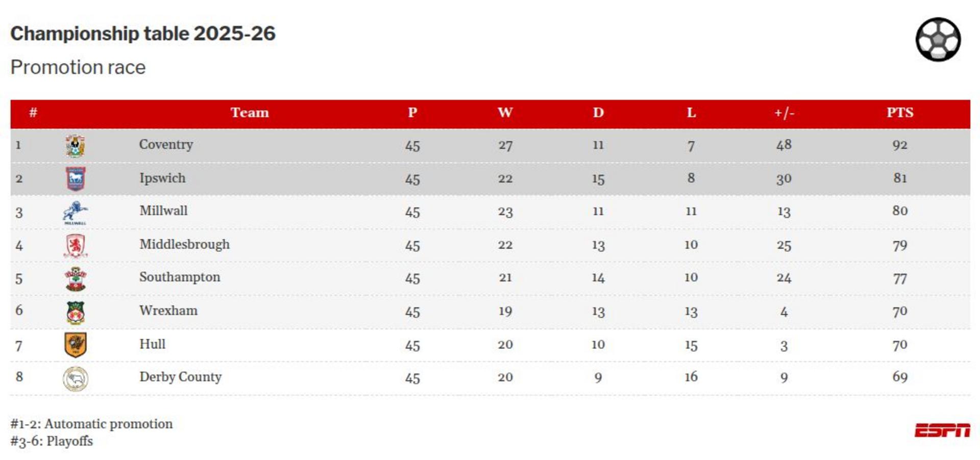Click the +/- column header
Screen dimensions: 980x460
[x=783, y=113]
